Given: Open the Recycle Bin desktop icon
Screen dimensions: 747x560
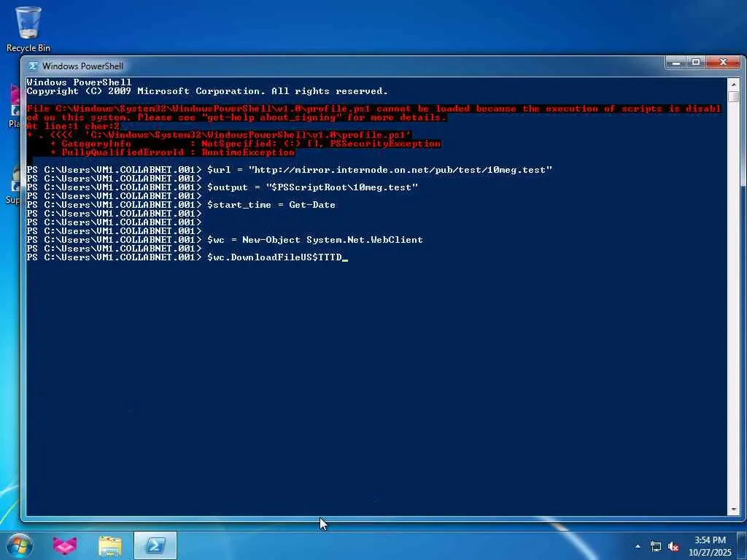Looking at the screenshot, I should 28,29.
